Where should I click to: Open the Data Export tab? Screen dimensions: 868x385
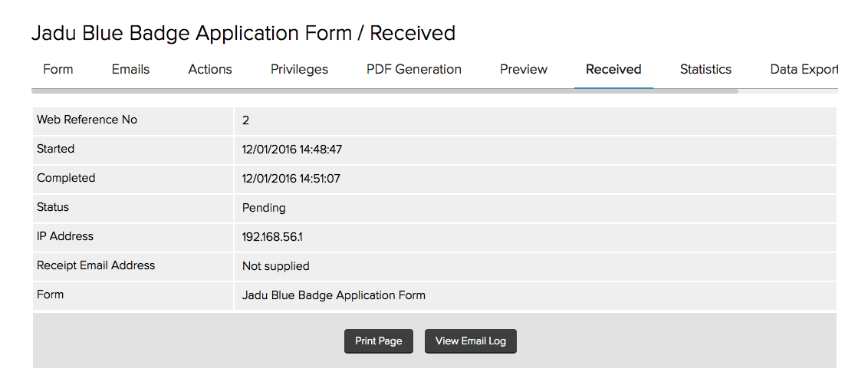tap(804, 69)
